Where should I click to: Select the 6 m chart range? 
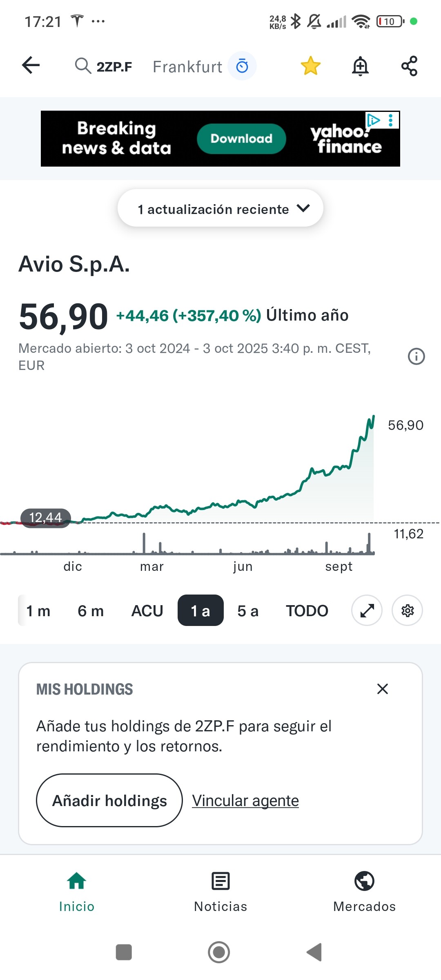[91, 611]
